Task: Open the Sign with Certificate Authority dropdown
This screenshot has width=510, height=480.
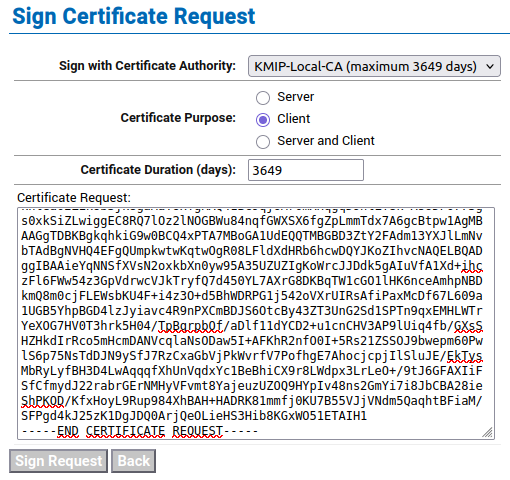Action: pos(374,66)
